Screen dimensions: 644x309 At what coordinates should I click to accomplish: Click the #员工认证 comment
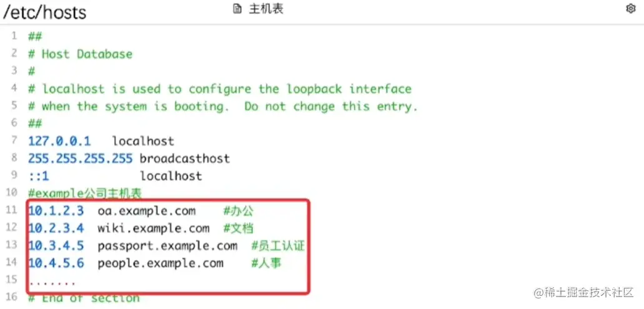tap(278, 246)
